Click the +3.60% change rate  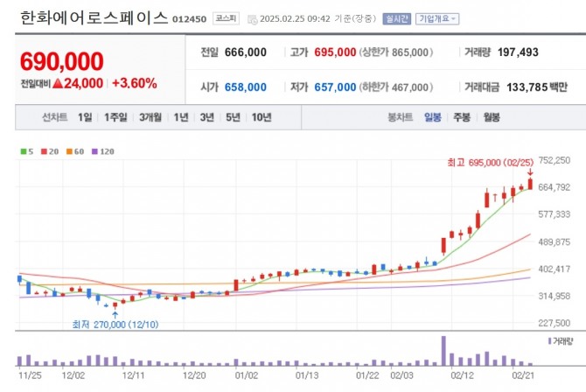[134, 83]
